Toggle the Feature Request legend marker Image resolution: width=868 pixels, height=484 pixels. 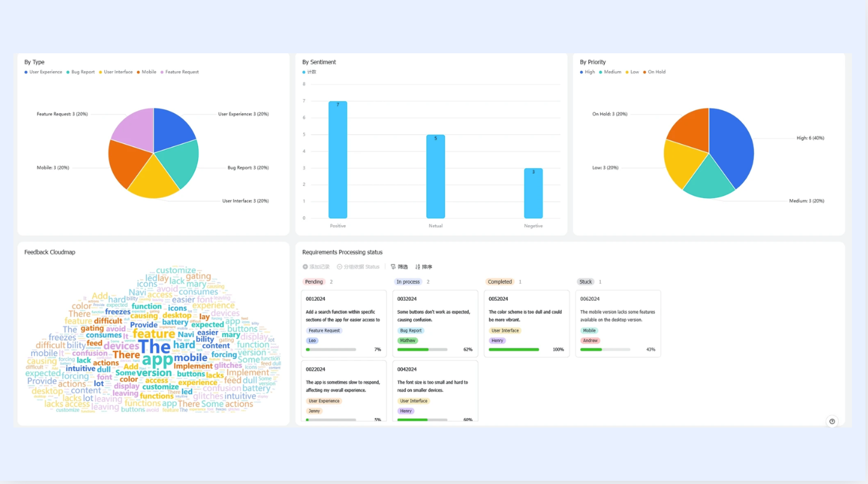coord(162,72)
